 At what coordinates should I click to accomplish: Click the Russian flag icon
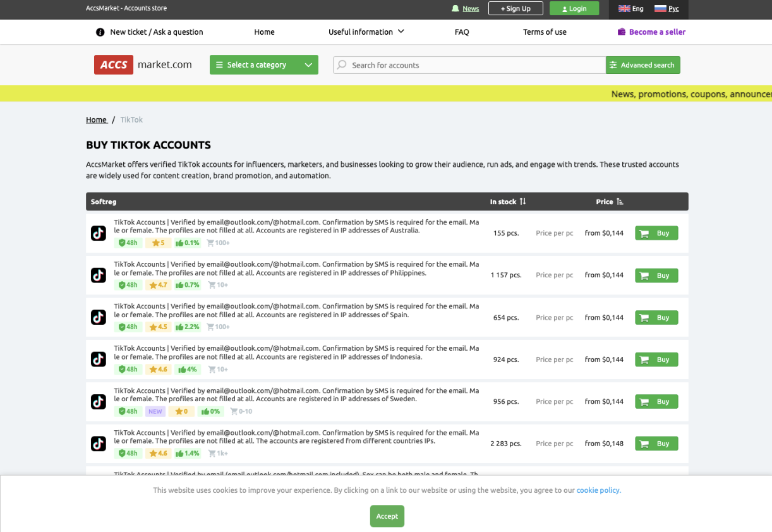coord(660,9)
